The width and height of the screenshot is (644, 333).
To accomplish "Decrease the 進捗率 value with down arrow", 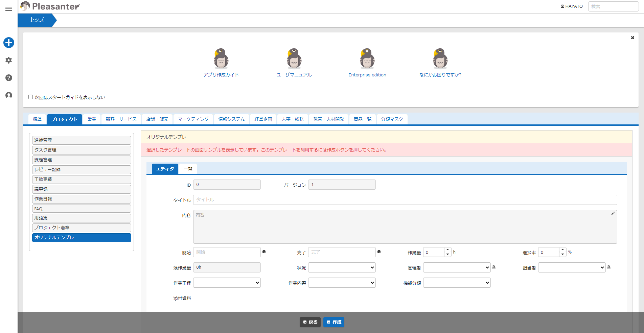I will pyautogui.click(x=562, y=254).
